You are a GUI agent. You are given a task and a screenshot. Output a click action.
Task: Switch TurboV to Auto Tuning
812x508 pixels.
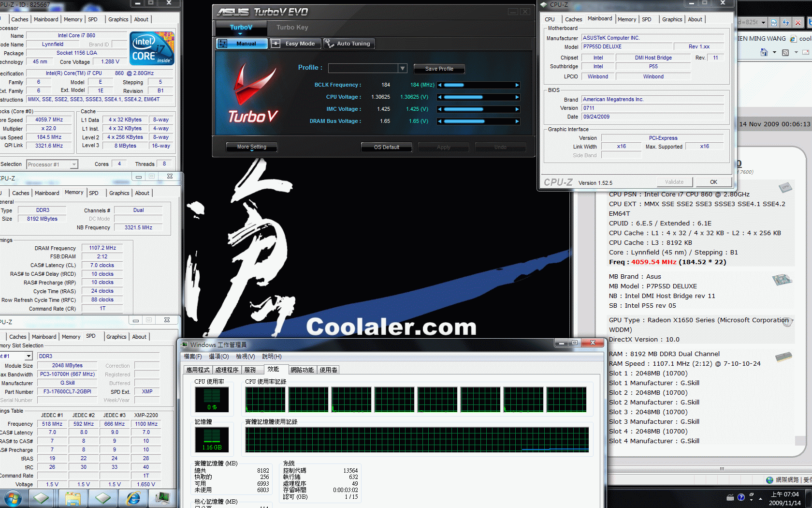[x=348, y=44]
